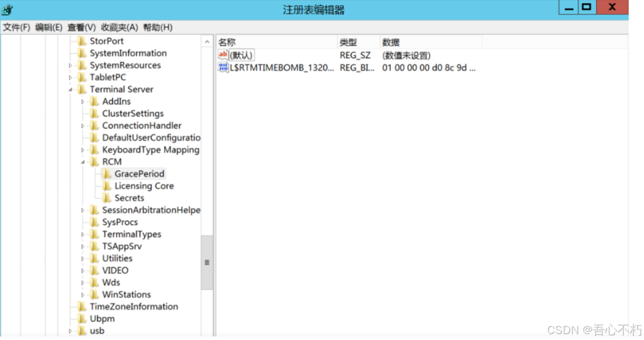Image resolution: width=644 pixels, height=340 pixels.
Task: Click the (默认) string value icon
Action: (223, 55)
